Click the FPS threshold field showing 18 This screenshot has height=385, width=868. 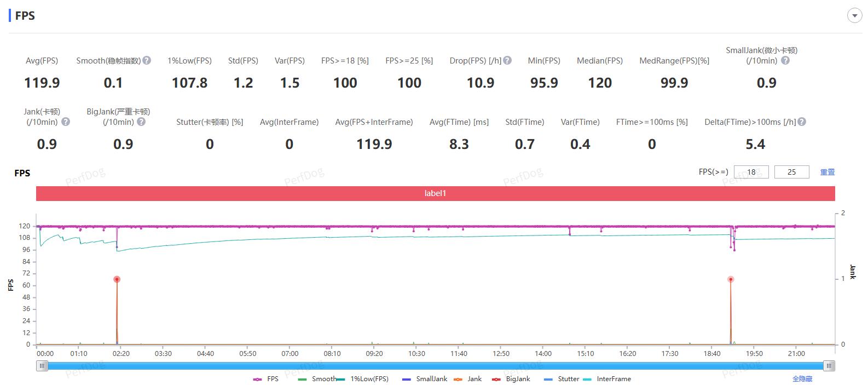(x=751, y=173)
